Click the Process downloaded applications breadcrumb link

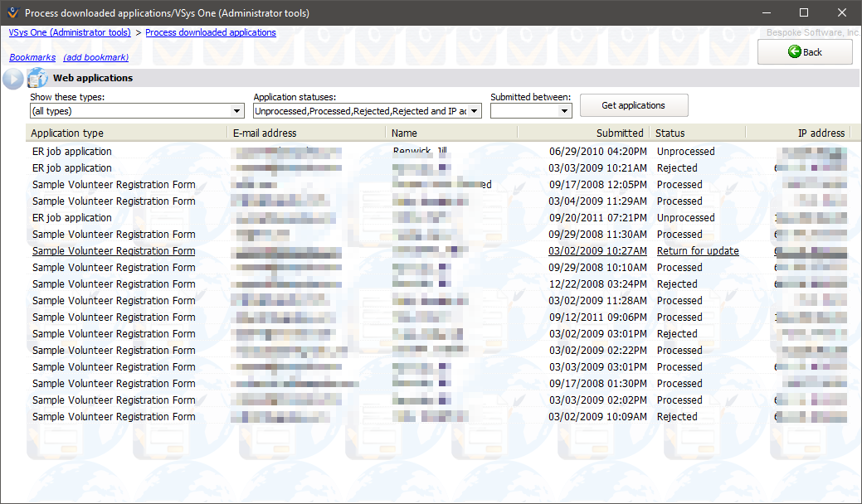tap(211, 32)
